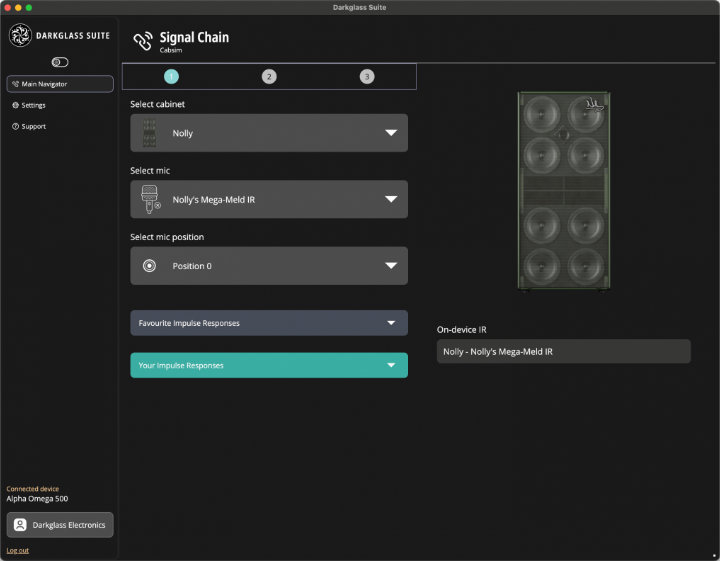Viewport: 720px width, 561px height.
Task: Click the target icon beside Position 0
Action: click(149, 266)
